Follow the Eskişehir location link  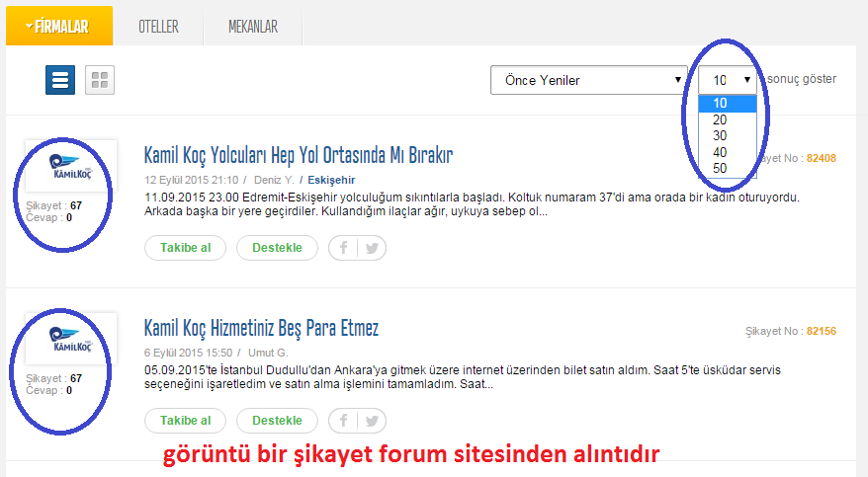[x=331, y=180]
